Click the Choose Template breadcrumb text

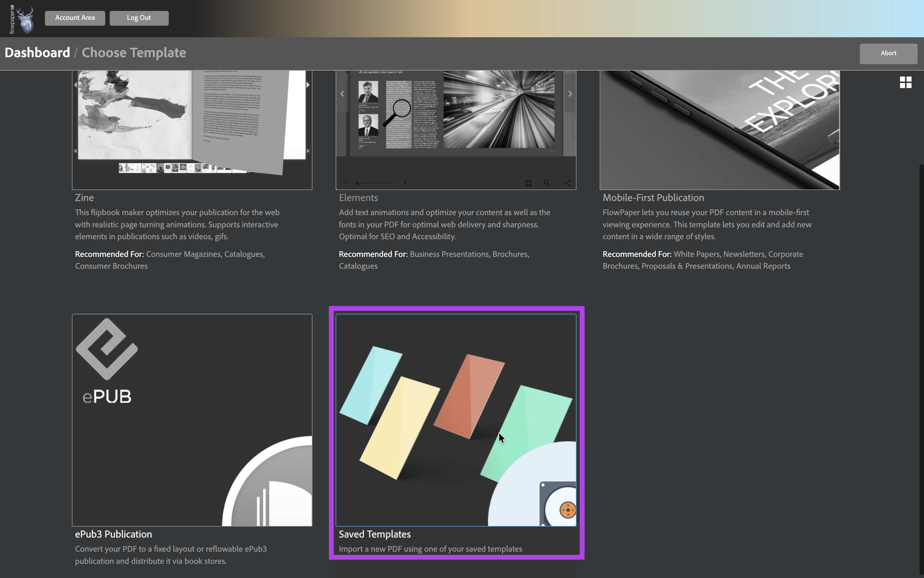(134, 53)
